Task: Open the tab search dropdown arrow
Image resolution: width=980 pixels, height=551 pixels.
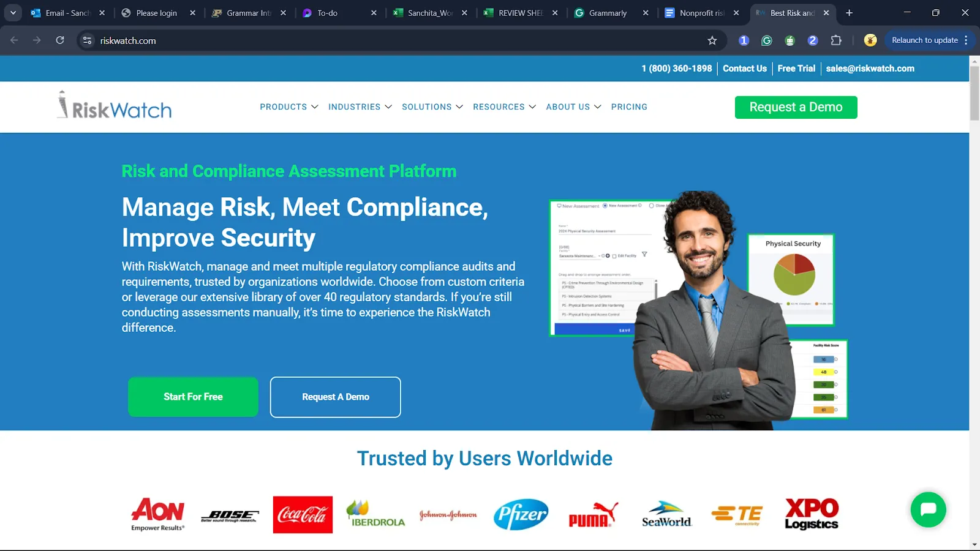Action: pyautogui.click(x=13, y=12)
